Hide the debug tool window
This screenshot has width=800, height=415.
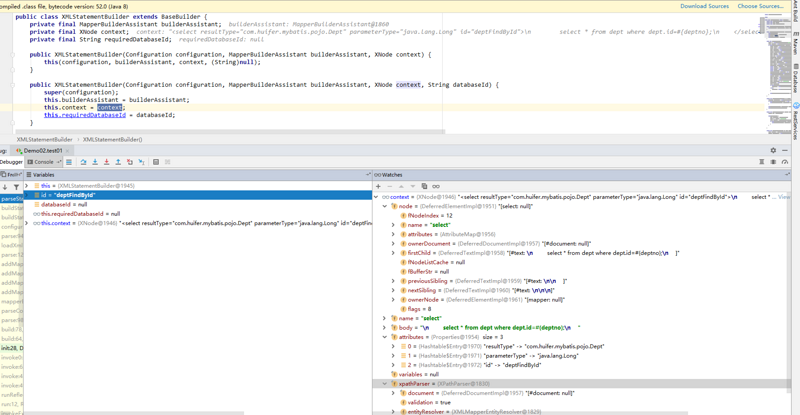[x=785, y=151]
